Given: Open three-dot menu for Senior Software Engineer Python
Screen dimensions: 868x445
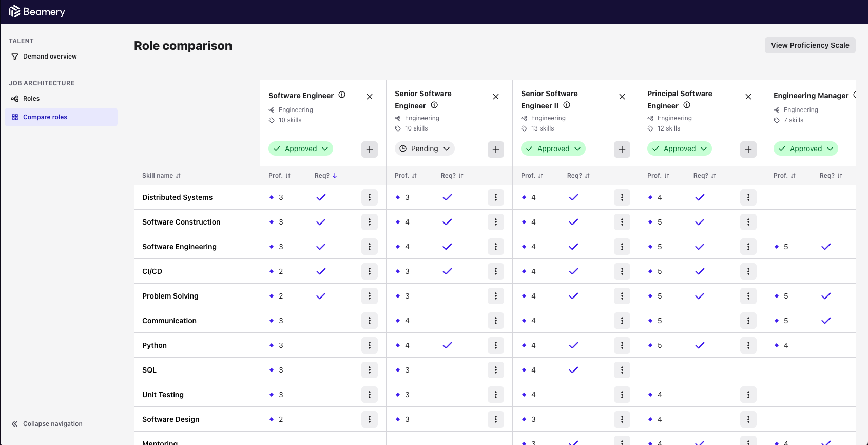Looking at the screenshot, I should [x=495, y=345].
